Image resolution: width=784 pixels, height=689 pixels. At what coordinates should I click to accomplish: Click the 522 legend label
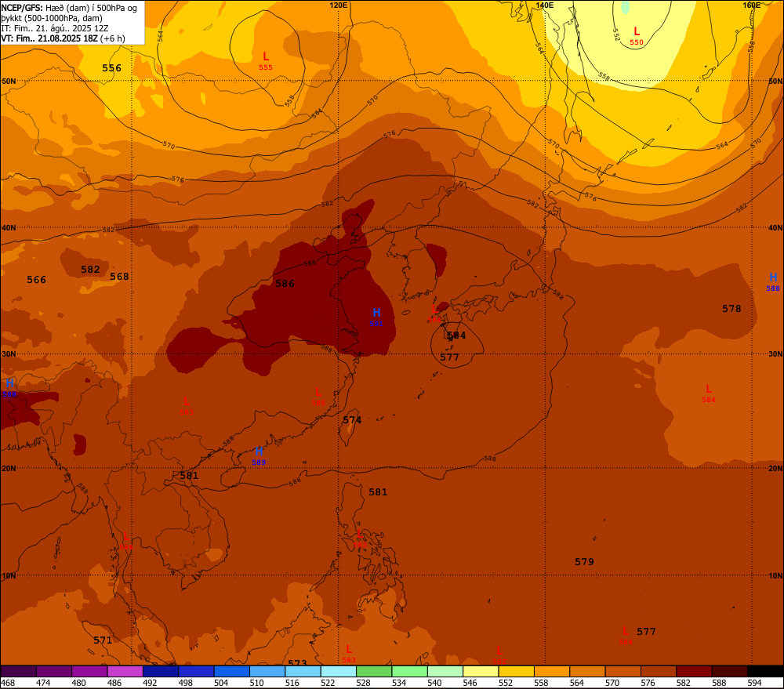click(x=328, y=683)
